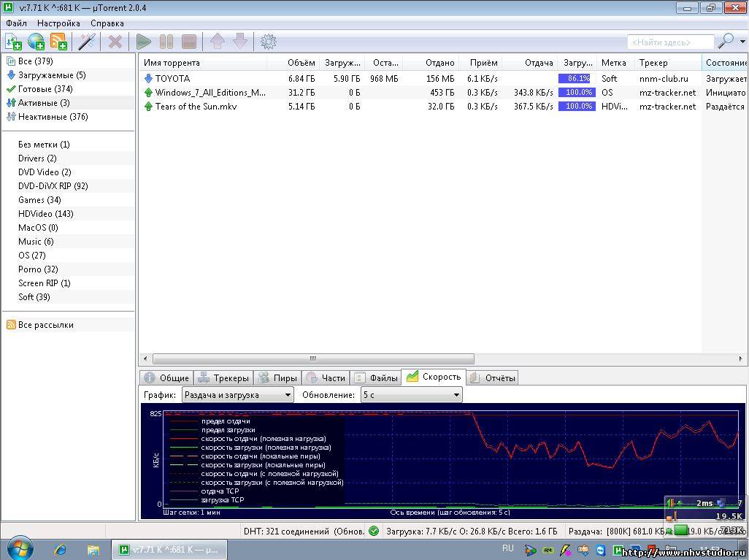Image resolution: width=749 pixels, height=560 pixels.
Task: Open Windows Explorer folder in taskbar
Action: (x=93, y=550)
